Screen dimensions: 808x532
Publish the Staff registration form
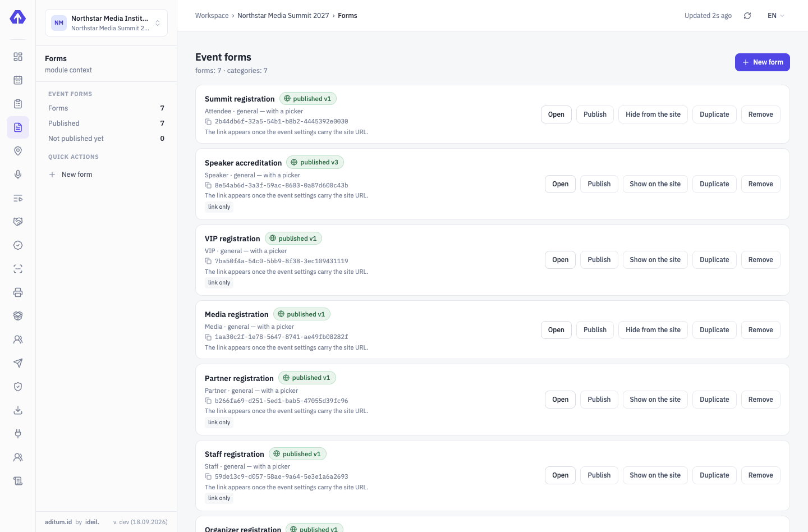pyautogui.click(x=599, y=475)
